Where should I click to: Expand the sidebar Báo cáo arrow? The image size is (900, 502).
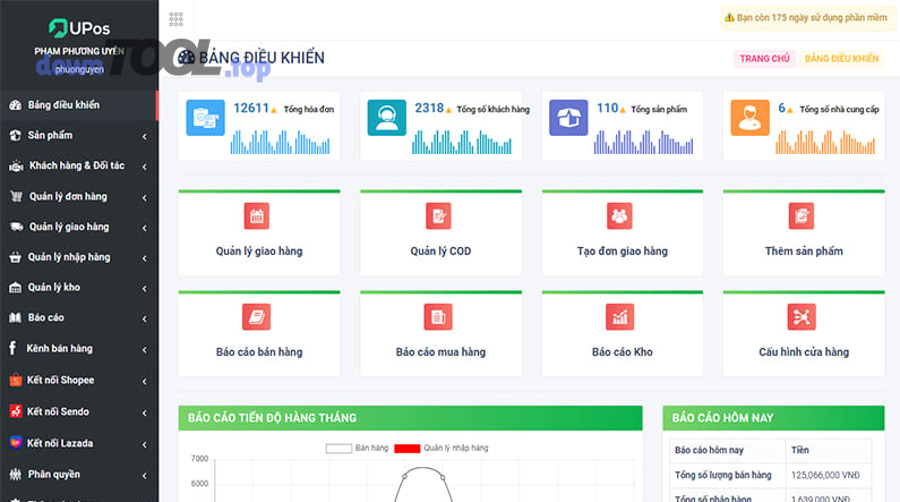pyautogui.click(x=145, y=319)
